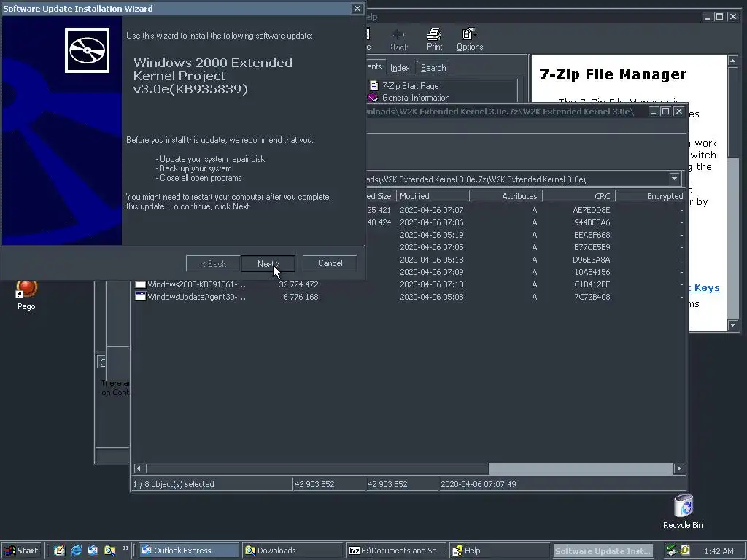Viewport: 747px width, 560px height.
Task: Sort by the Attributes column header
Action: coord(506,196)
